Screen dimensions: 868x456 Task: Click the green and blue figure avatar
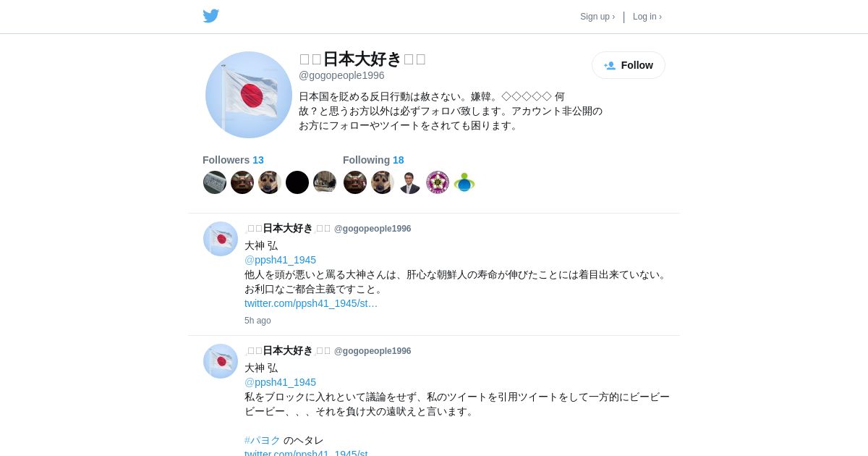(x=464, y=182)
